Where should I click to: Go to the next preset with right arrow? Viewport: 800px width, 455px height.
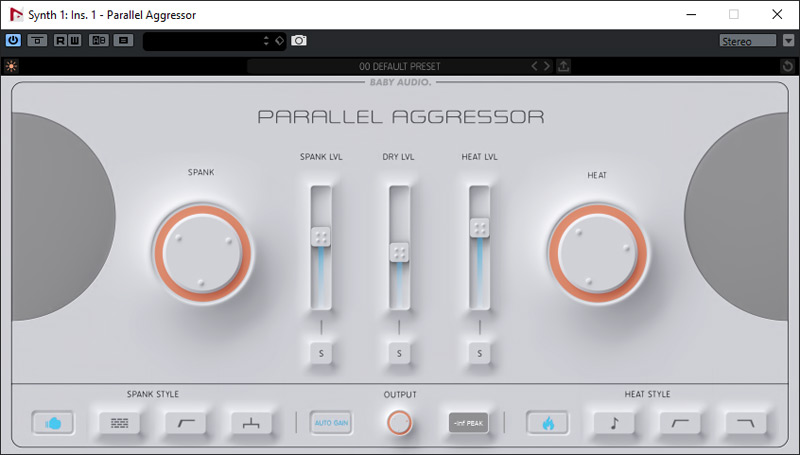pos(546,66)
